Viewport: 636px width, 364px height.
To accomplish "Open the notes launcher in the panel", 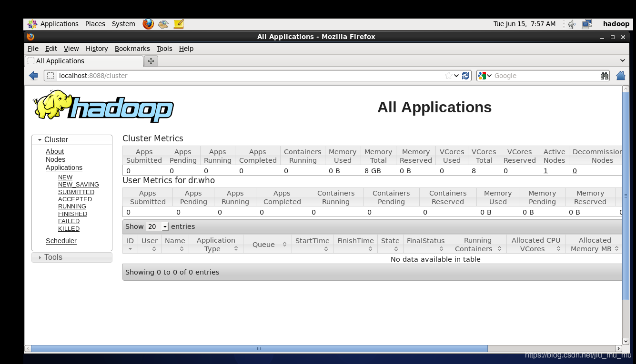I will 179,24.
